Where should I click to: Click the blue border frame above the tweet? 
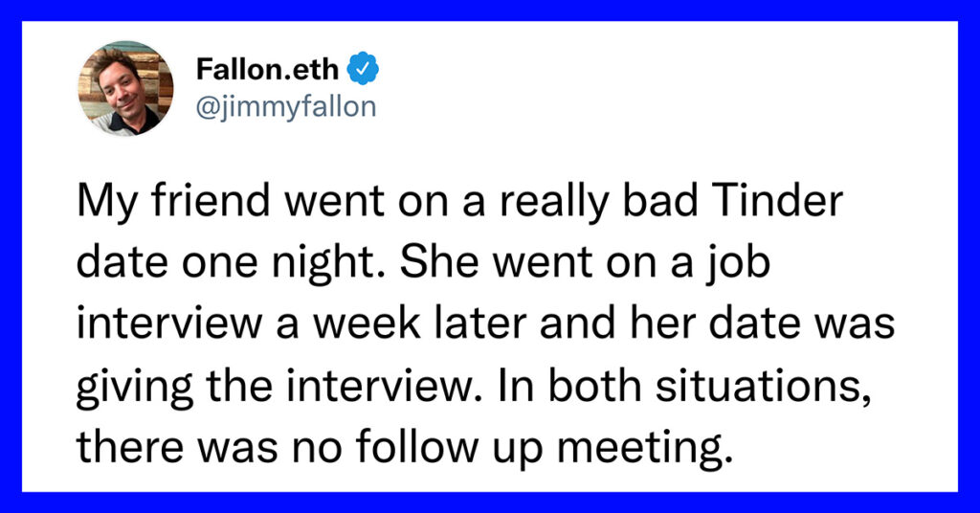pos(490,10)
